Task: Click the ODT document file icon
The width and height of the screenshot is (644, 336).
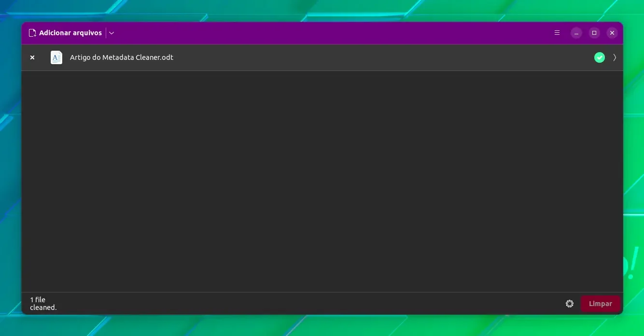Action: [x=56, y=57]
